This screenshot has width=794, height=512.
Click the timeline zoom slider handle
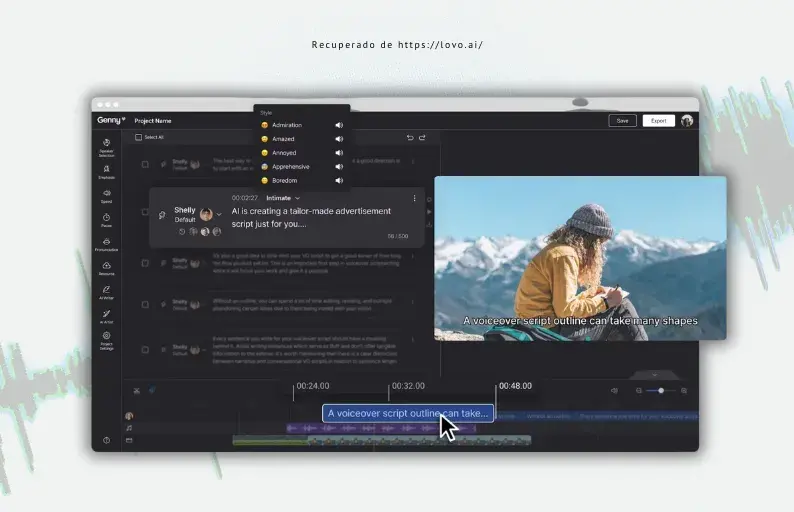tap(660, 390)
